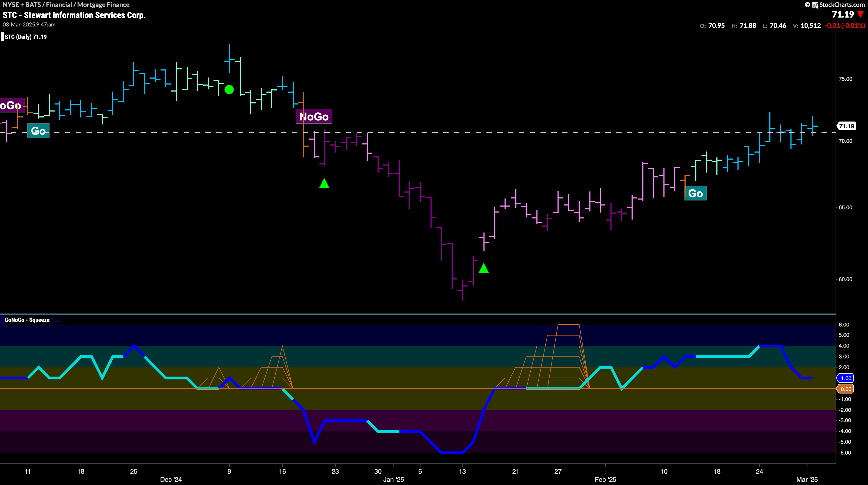Click the 65.00 price axis label
This screenshot has width=868, height=485.
pyautogui.click(x=845, y=207)
